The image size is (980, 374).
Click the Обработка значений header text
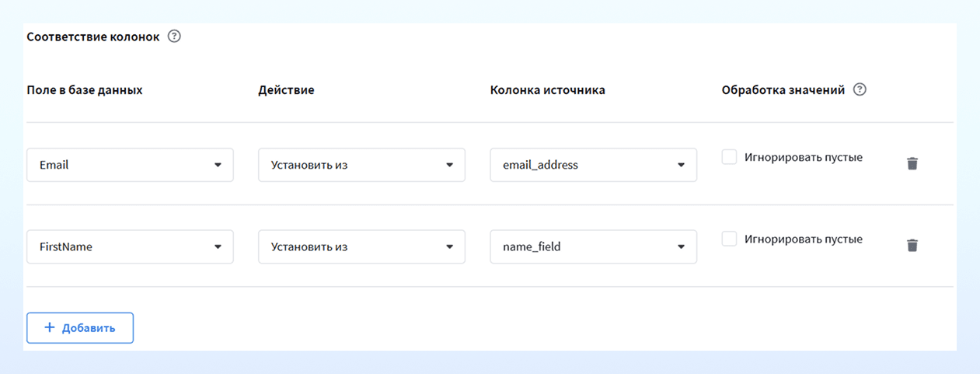tap(783, 90)
